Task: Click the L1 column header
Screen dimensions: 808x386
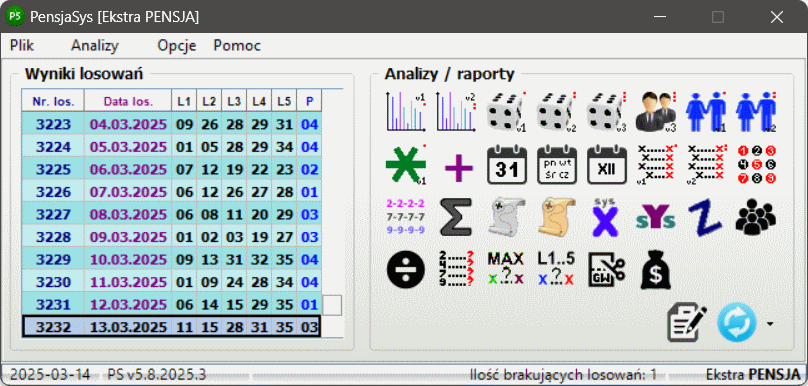Action: [x=184, y=101]
